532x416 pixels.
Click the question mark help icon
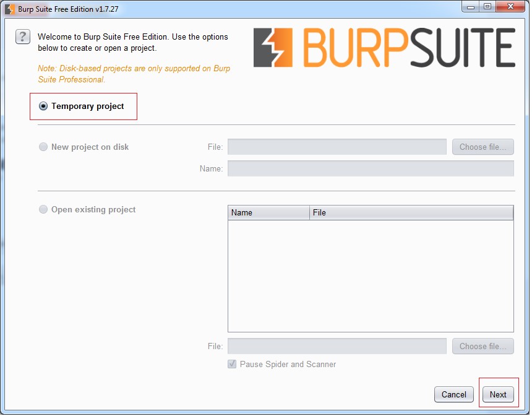23,37
